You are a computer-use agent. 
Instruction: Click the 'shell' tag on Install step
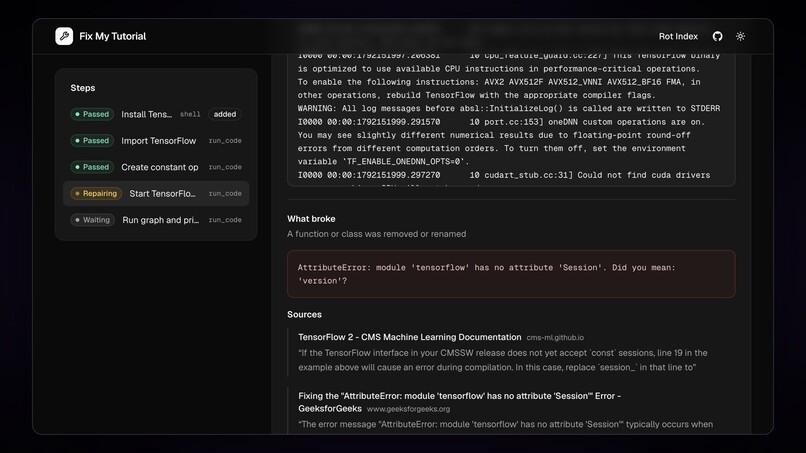point(190,114)
